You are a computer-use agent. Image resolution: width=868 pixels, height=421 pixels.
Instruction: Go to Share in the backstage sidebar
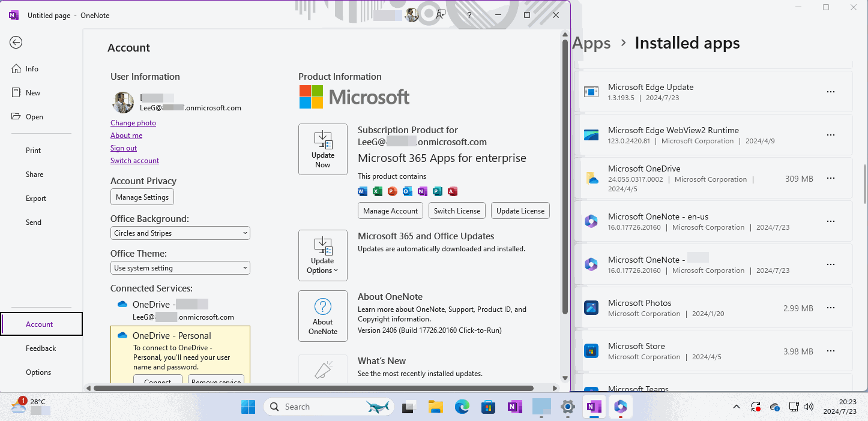[x=41, y=175]
